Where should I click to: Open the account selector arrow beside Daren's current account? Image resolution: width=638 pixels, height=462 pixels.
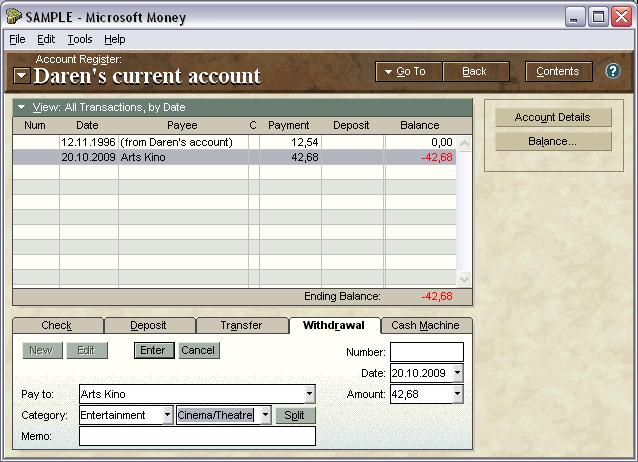(x=22, y=75)
